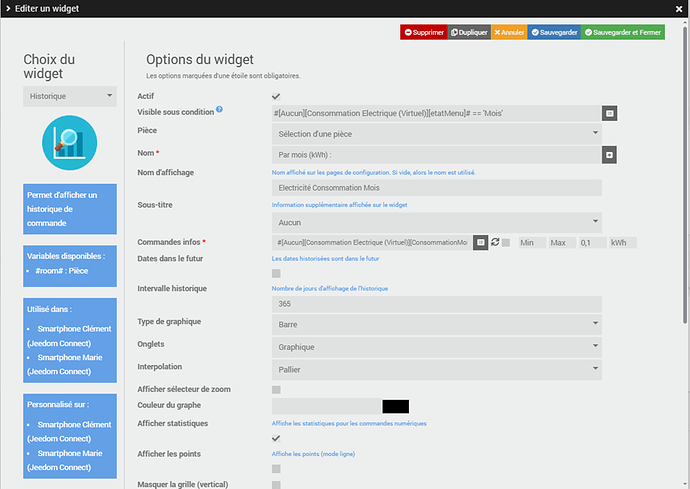690x489 pixels.
Task: Click Sauvegarder et Fermer button
Action: pos(623,32)
